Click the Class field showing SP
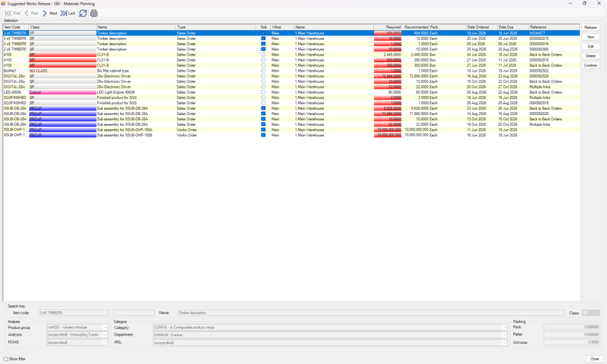607x364 pixels. (x=591, y=312)
